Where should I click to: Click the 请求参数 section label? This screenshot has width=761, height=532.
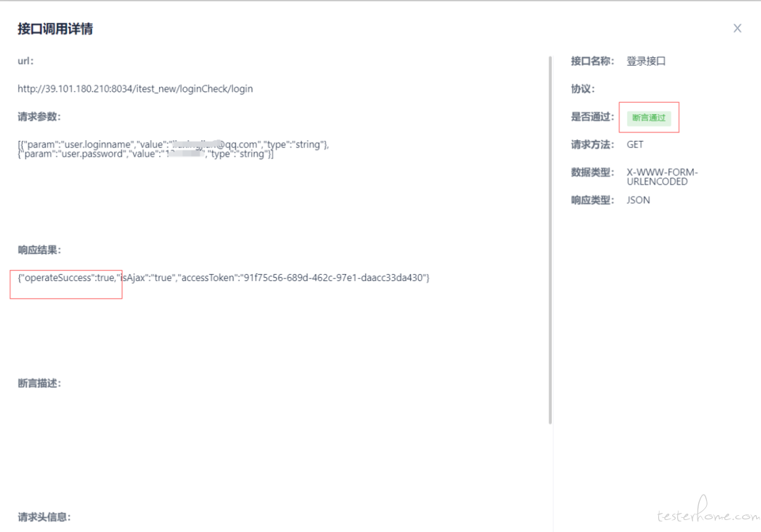39,117
